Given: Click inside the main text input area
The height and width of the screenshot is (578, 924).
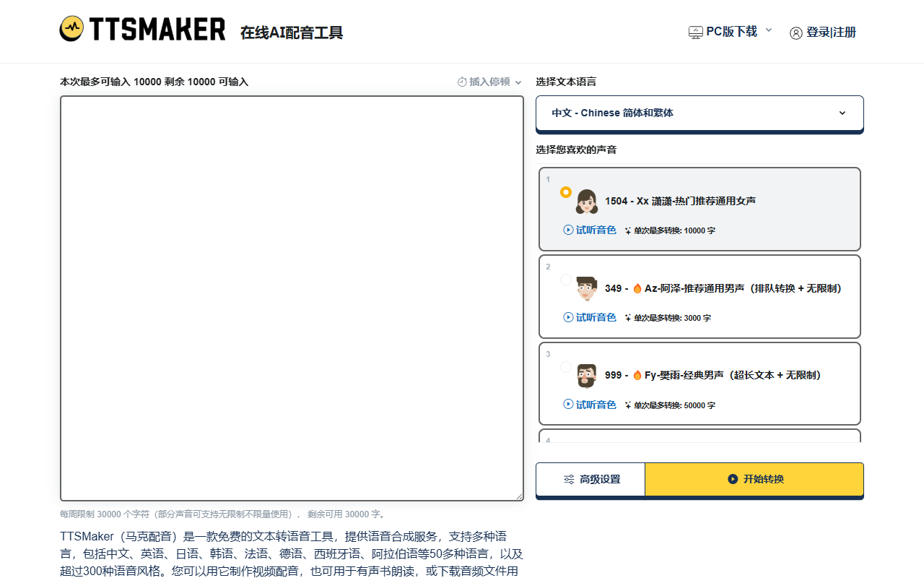Looking at the screenshot, I should tap(292, 298).
